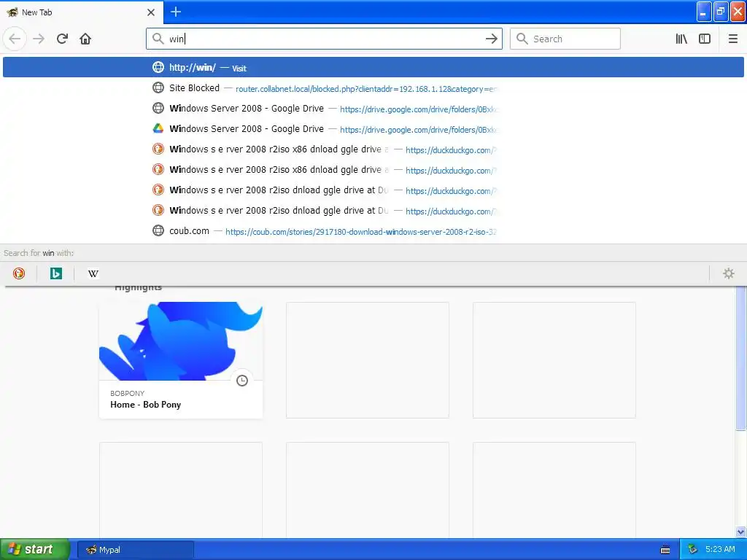
Task: Minimize the browser window
Action: (x=704, y=12)
